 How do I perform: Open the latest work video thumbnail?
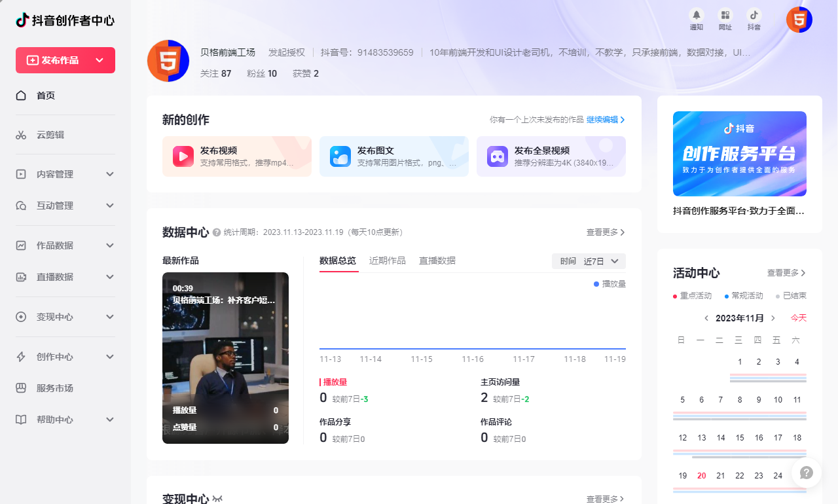point(225,358)
